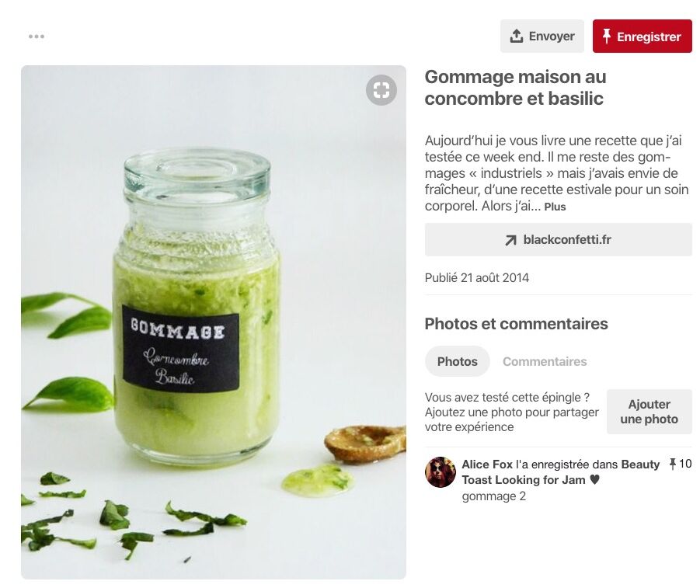Click the visual search icon on the image

click(x=381, y=90)
